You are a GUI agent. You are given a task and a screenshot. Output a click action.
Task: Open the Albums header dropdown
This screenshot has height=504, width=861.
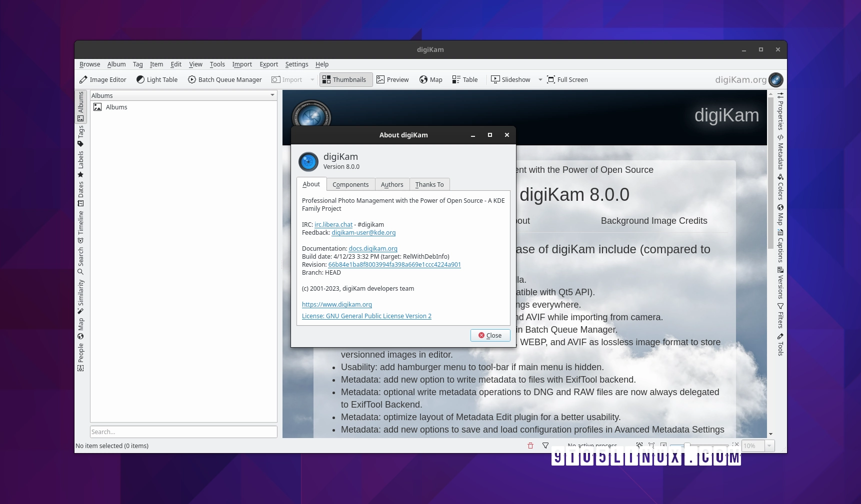(272, 95)
